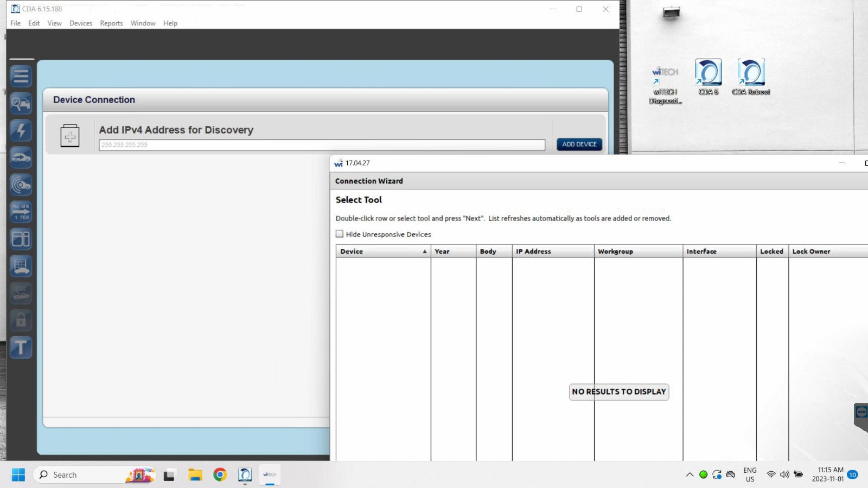Click the add device plus icon
Image resolution: width=868 pixels, height=488 pixels.
tap(70, 136)
